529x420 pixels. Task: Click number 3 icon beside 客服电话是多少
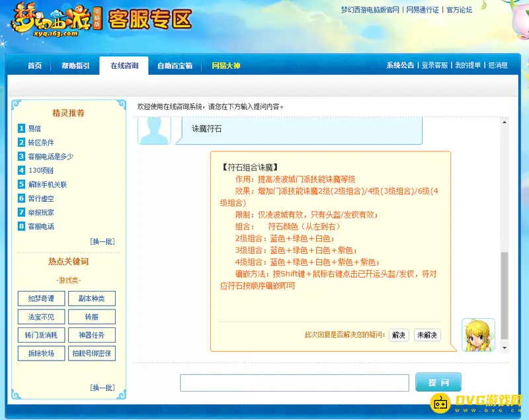(21, 156)
